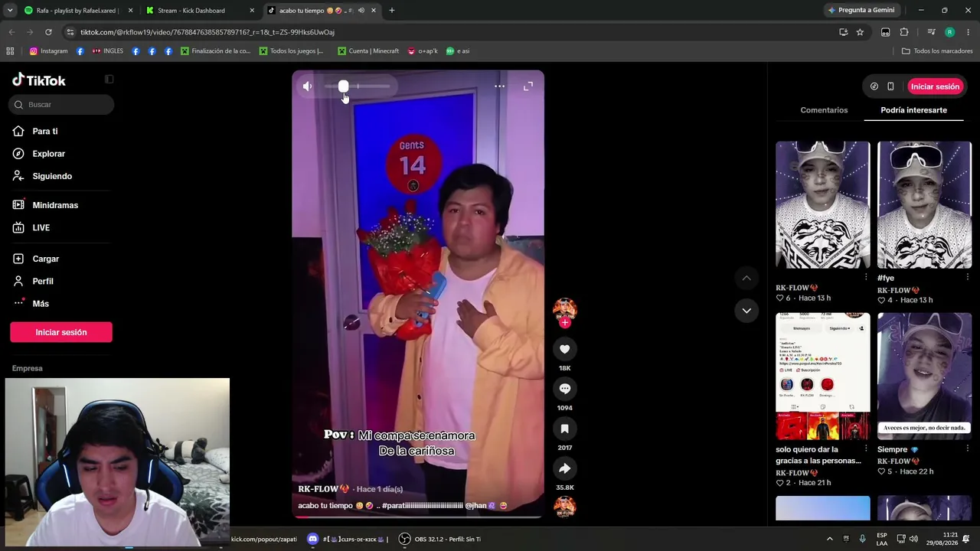The image size is (980, 551).
Task: Open RK-FLOW username on video caption
Action: (x=323, y=489)
